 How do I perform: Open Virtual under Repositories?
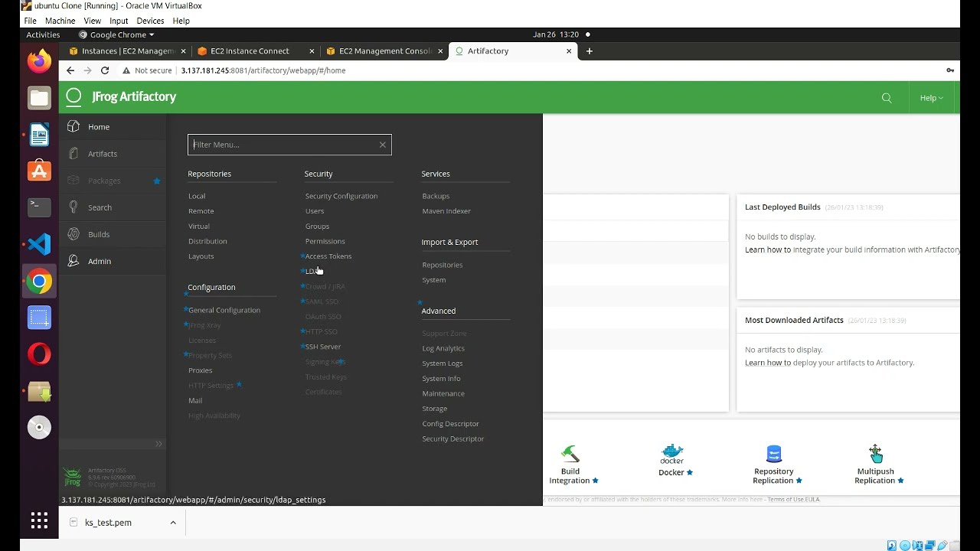pyautogui.click(x=199, y=227)
